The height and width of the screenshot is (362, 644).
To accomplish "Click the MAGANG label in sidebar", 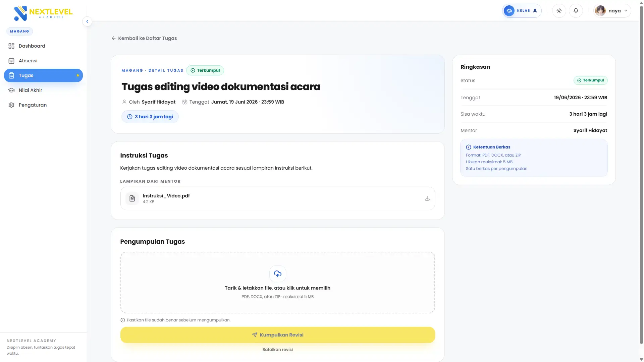I will 19,32.
